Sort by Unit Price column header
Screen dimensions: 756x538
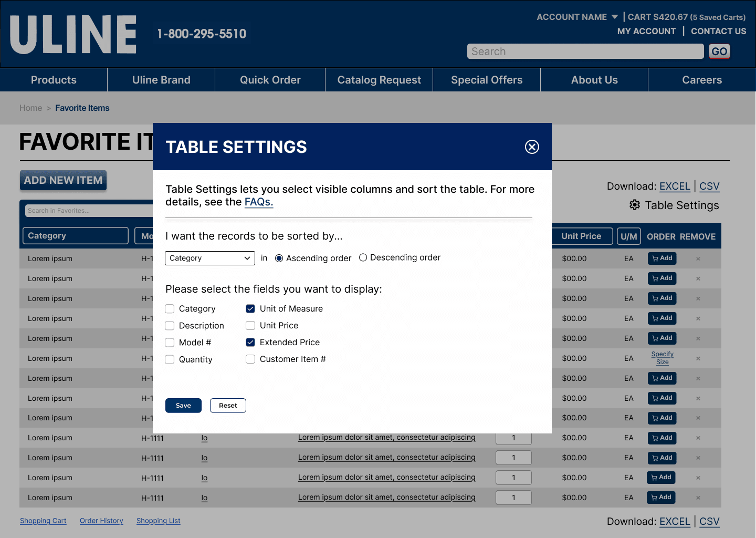(x=583, y=236)
